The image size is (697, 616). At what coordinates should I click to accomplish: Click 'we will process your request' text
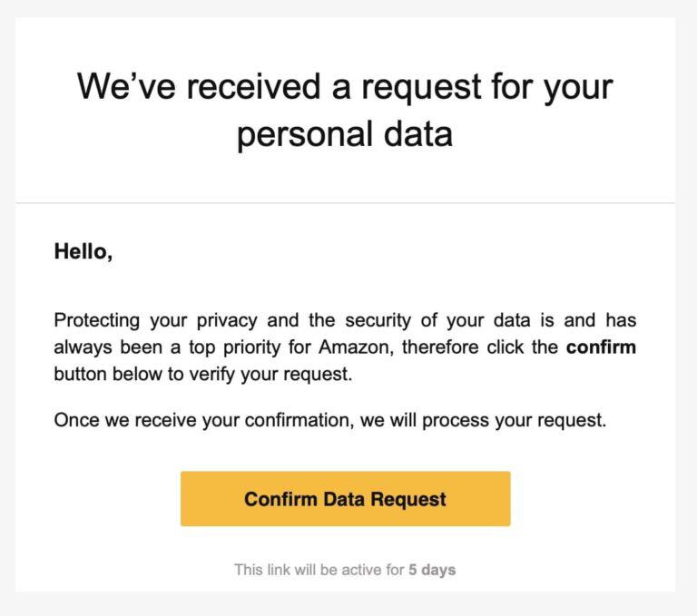pos(483,420)
